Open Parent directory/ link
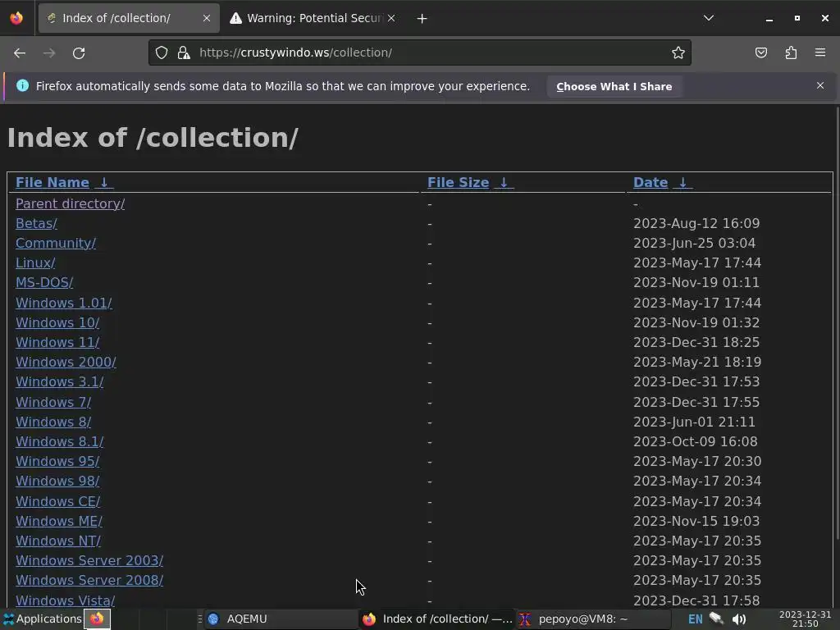Image resolution: width=840 pixels, height=630 pixels. (71, 204)
